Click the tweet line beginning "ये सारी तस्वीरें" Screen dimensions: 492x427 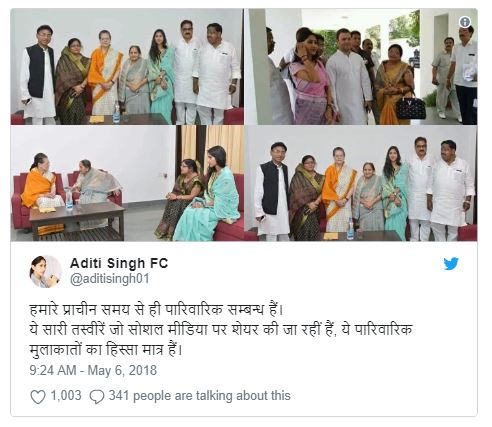[221, 330]
